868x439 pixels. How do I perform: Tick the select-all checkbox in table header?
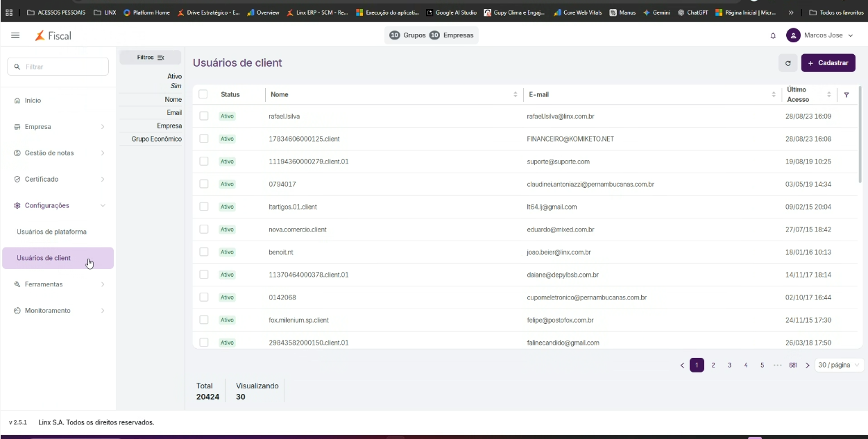[x=203, y=94]
